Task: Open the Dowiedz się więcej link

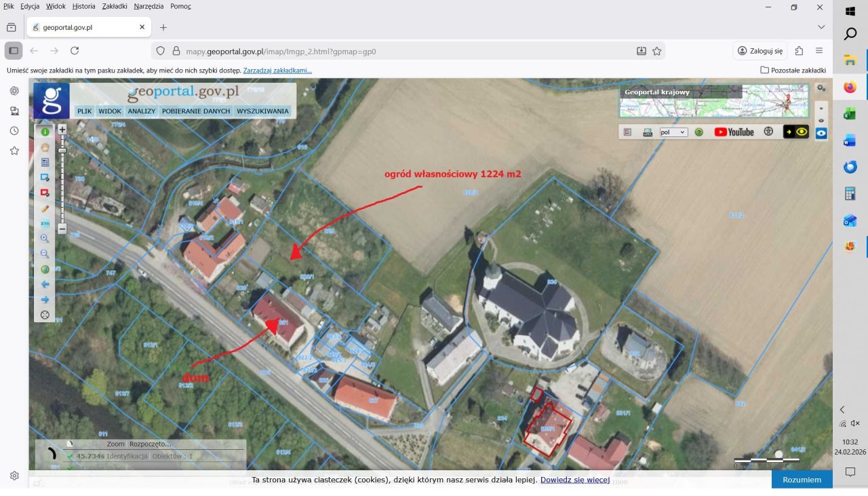Action: coord(575,480)
